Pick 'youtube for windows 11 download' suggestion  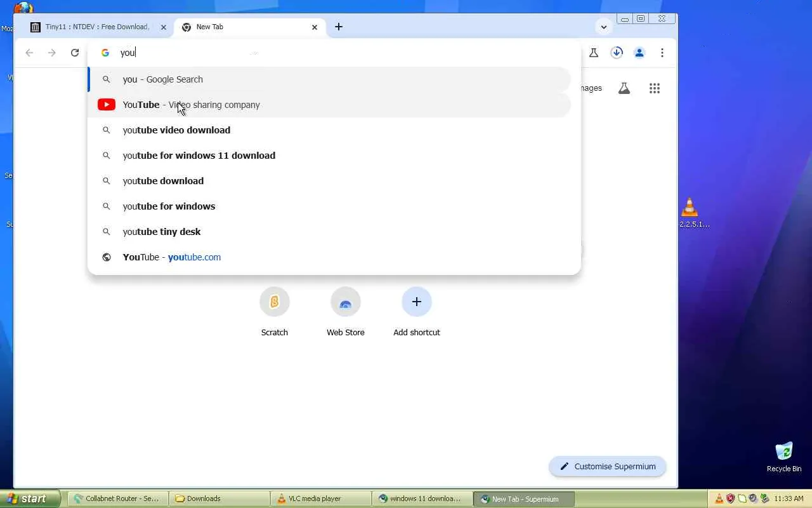[x=330, y=156]
